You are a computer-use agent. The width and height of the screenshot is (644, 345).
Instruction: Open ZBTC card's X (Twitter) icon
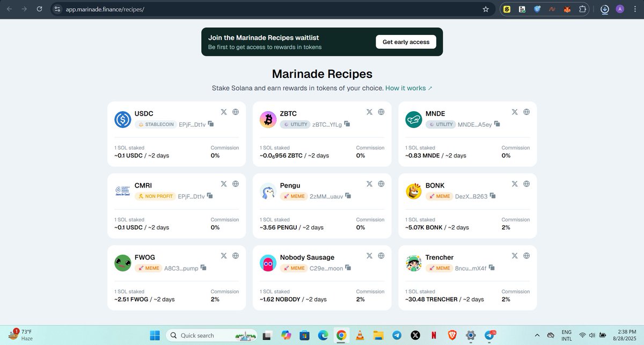(369, 112)
